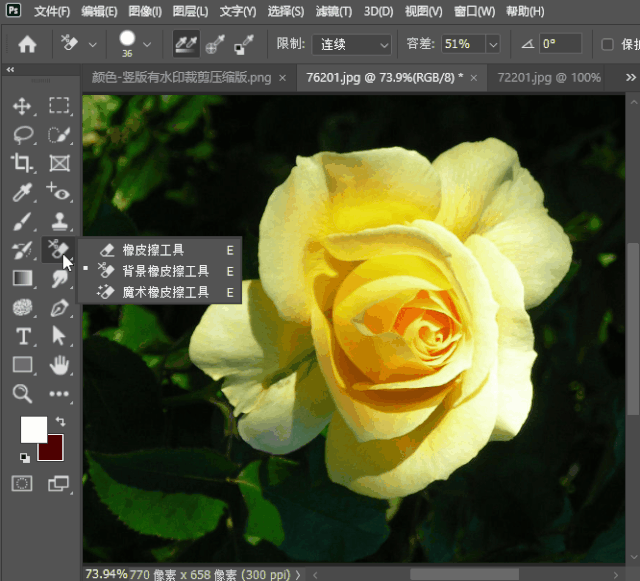This screenshot has width=640, height=581.
Task: Change the screen mode
Action: pos(58,484)
